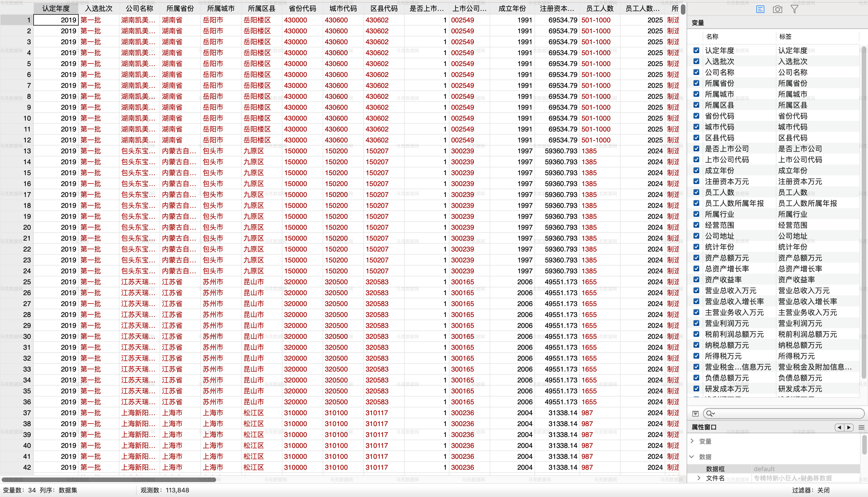Select row number 13 header
The height and width of the screenshot is (497, 868).
(x=17, y=151)
